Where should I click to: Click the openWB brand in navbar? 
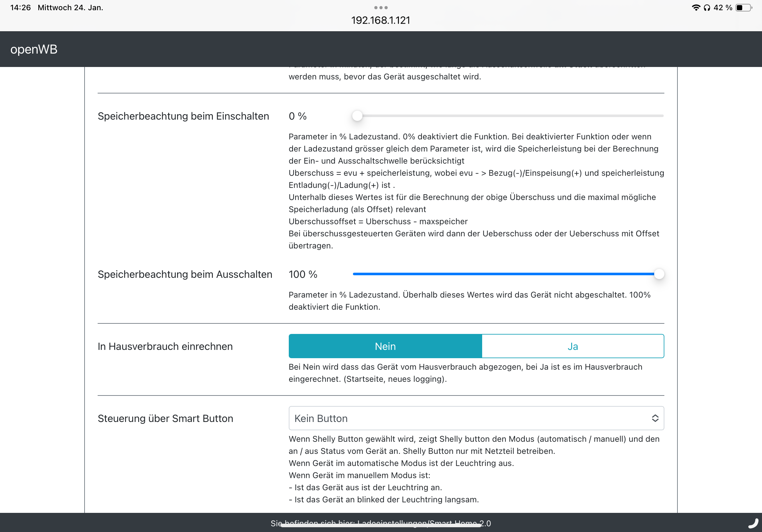click(34, 49)
